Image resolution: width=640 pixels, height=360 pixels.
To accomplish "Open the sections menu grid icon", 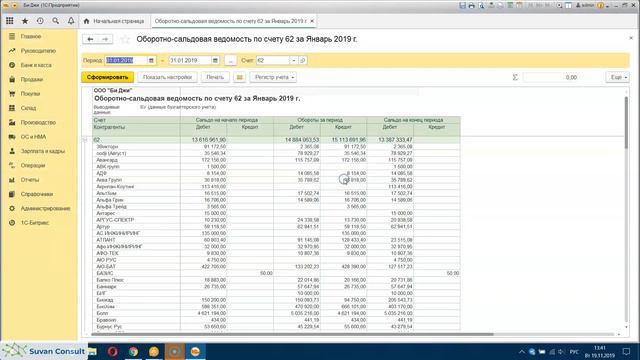I will (x=10, y=21).
